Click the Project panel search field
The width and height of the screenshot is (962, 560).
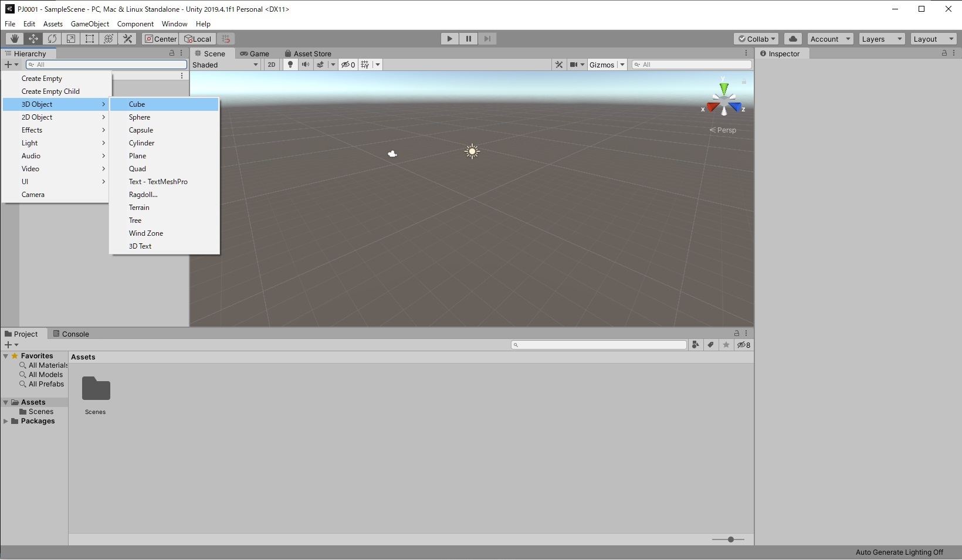tap(599, 345)
